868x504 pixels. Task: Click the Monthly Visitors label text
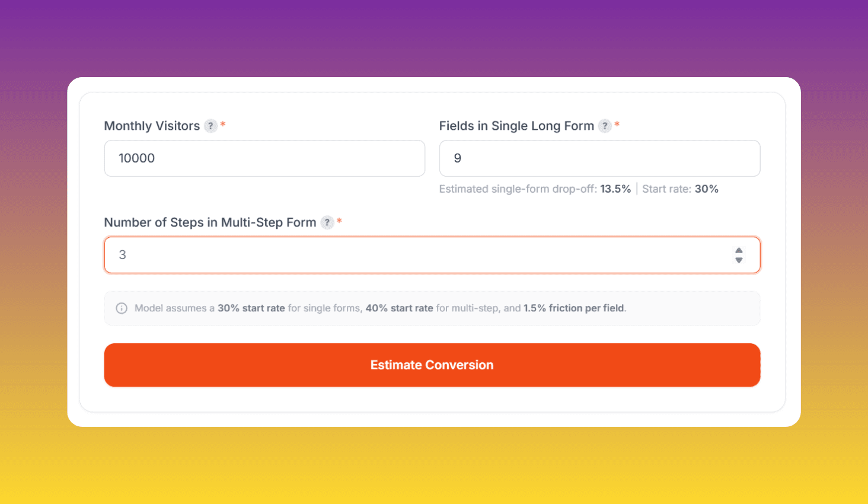(152, 126)
